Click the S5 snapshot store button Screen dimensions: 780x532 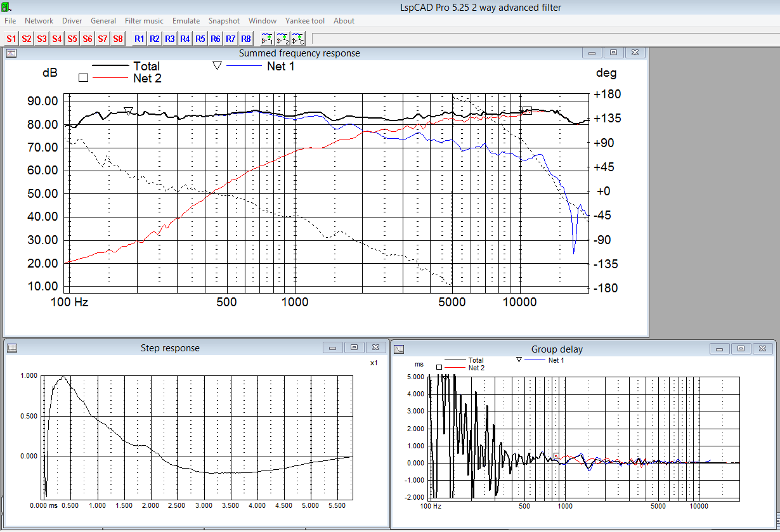72,39
